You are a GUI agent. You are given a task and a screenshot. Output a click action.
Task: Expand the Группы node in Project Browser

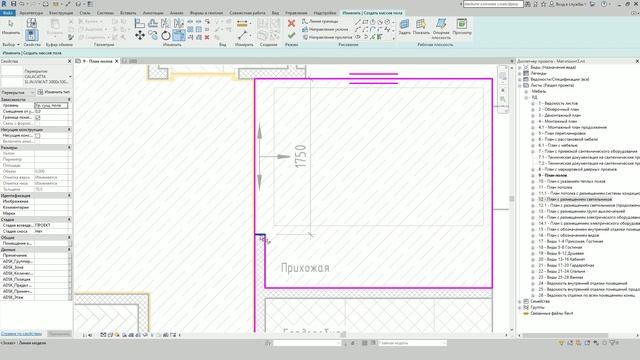click(520, 307)
